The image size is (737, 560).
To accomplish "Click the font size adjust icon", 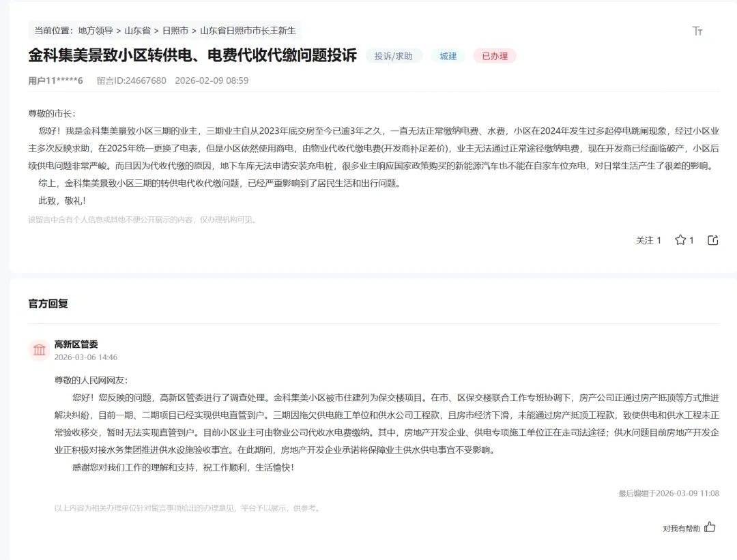I will (697, 31).
